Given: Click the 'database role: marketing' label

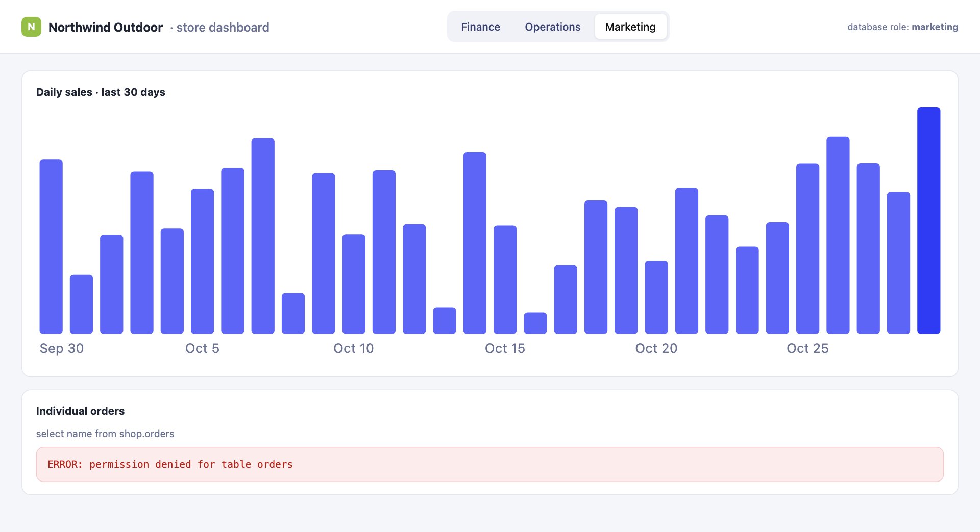Looking at the screenshot, I should [902, 27].
